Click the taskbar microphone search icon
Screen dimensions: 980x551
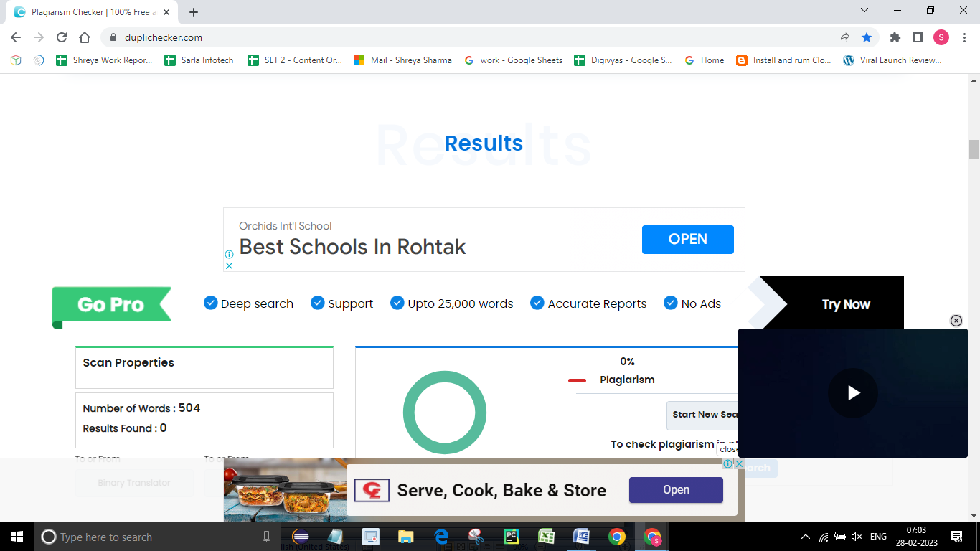[x=266, y=537]
